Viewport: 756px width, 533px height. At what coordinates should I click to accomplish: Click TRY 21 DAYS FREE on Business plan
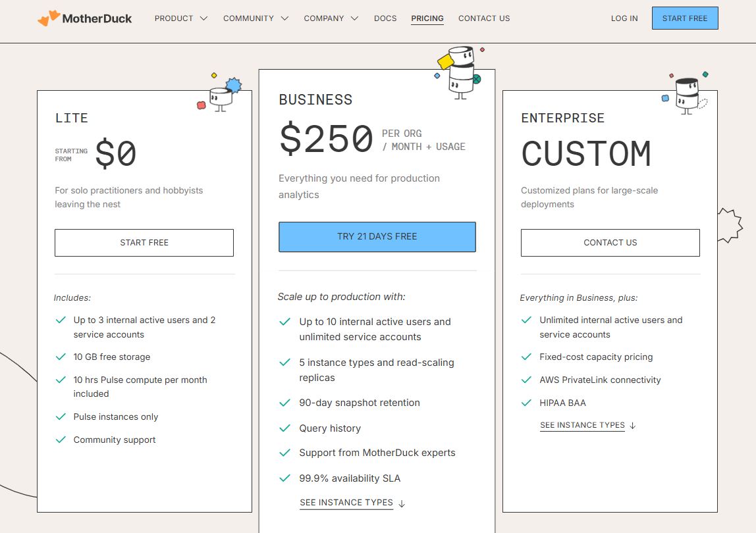point(377,236)
